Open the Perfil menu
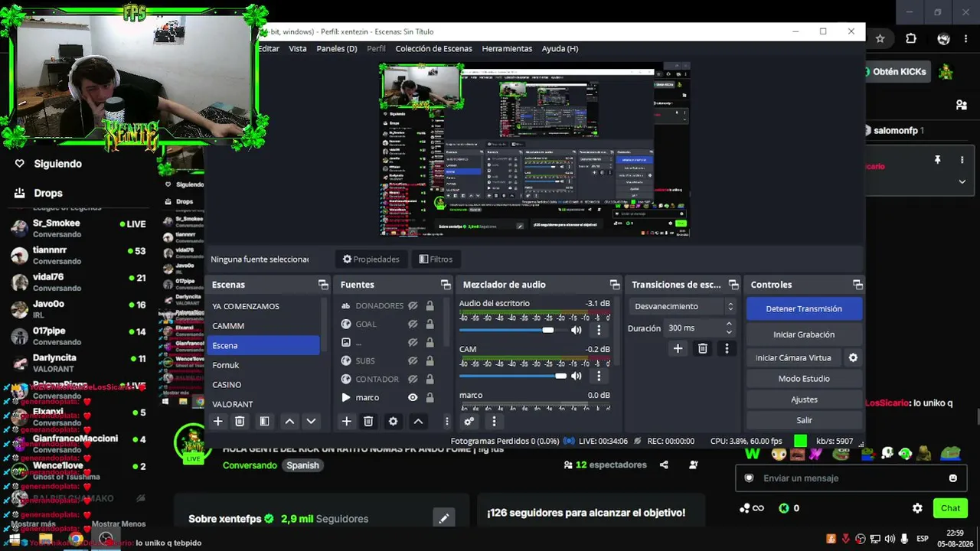Viewport: 980px width, 551px height. point(376,48)
